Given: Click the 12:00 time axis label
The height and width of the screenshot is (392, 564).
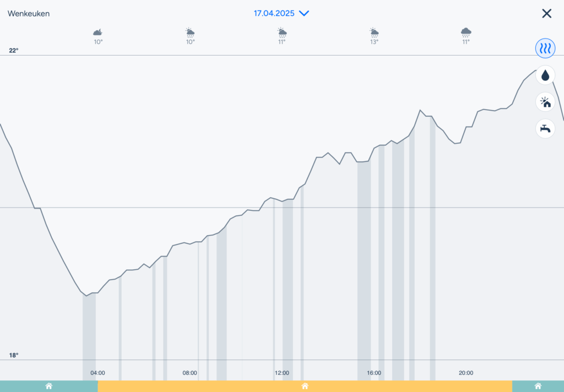Looking at the screenshot, I should (x=281, y=373).
